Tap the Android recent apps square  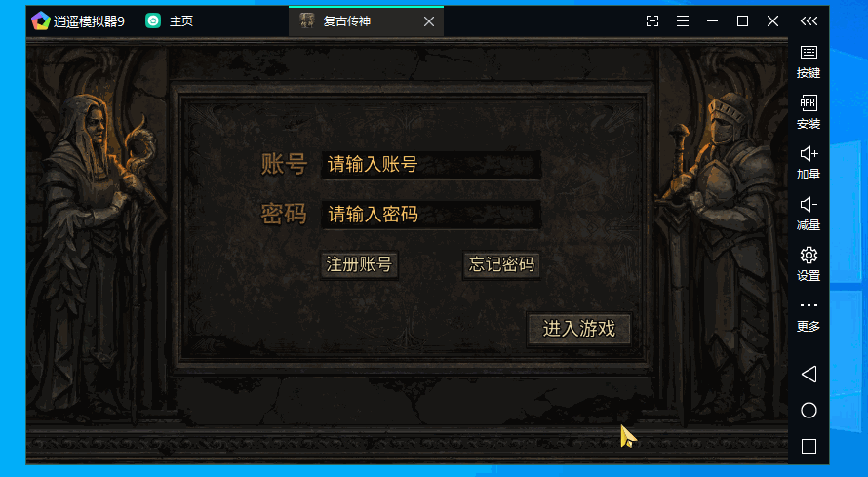[x=809, y=446]
